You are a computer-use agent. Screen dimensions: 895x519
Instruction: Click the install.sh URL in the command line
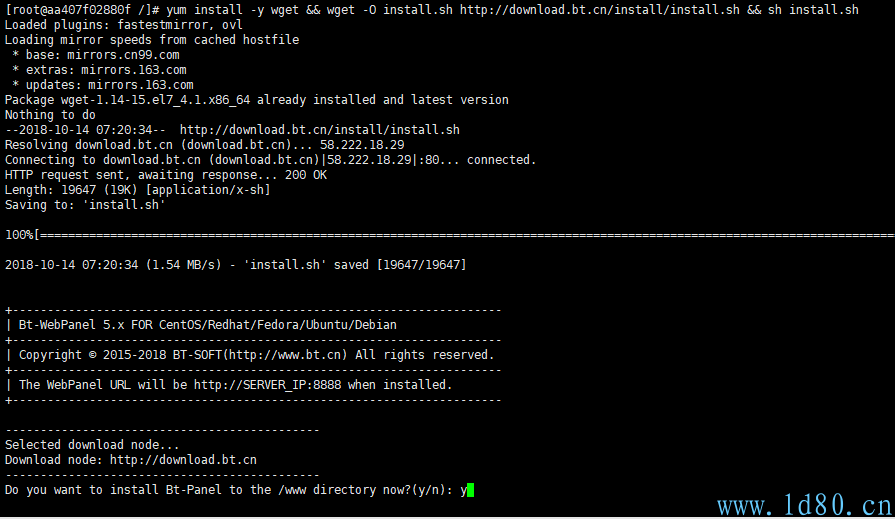pyautogui.click(x=600, y=10)
